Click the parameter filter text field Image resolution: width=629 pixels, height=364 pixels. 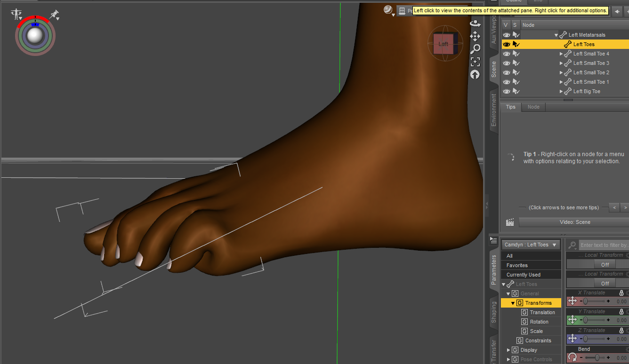tap(604, 245)
